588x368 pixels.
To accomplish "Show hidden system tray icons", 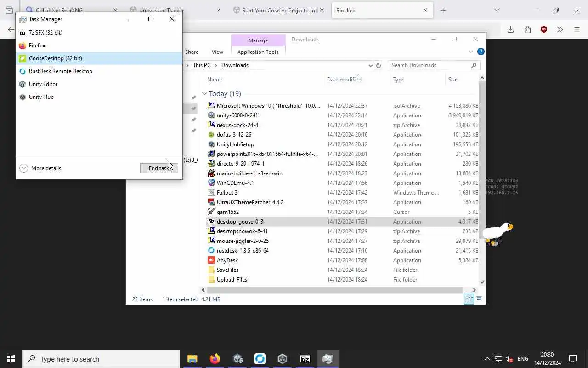I will click(487, 359).
